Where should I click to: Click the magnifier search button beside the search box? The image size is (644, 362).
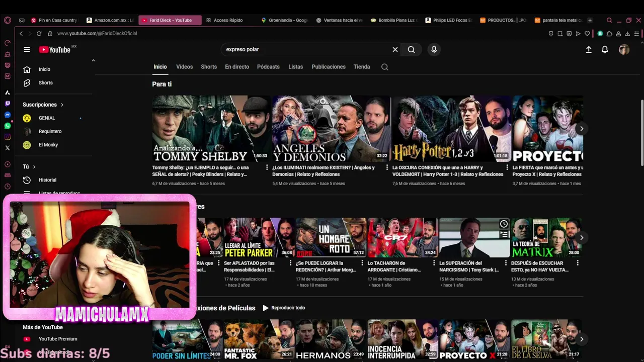point(411,49)
